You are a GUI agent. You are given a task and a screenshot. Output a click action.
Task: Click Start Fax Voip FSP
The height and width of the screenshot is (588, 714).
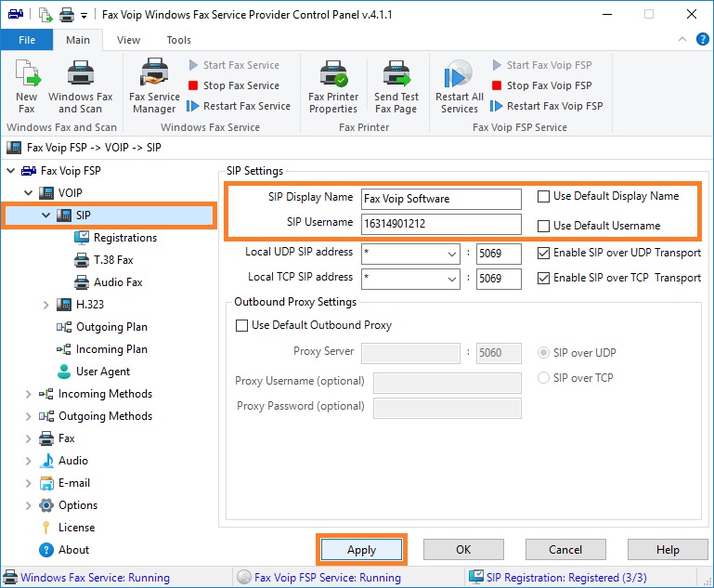pyautogui.click(x=542, y=65)
